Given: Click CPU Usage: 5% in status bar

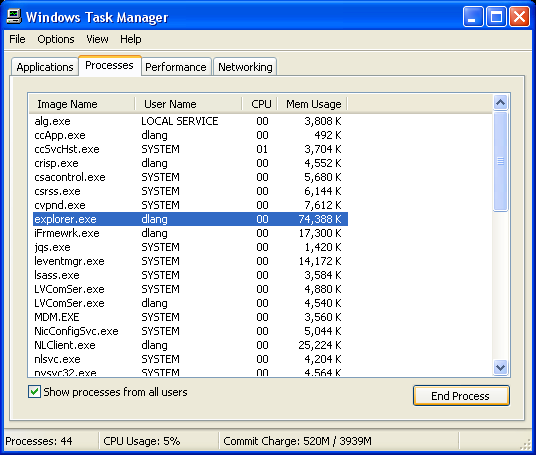Looking at the screenshot, I should (142, 441).
